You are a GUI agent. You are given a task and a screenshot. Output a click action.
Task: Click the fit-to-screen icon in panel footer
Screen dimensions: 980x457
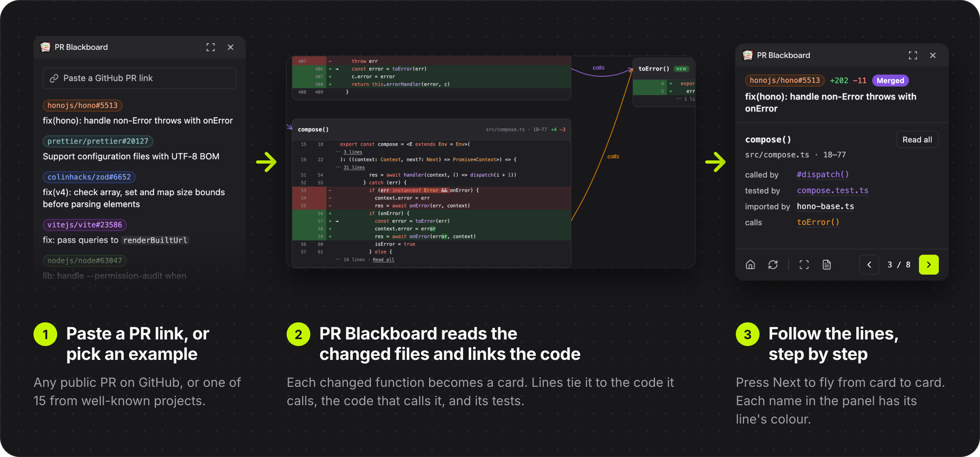point(804,265)
